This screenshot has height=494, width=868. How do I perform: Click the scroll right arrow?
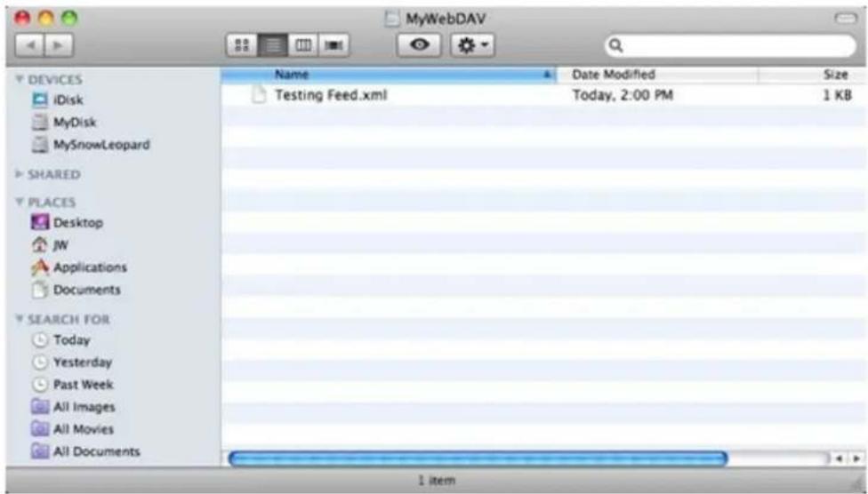pyautogui.click(x=856, y=458)
